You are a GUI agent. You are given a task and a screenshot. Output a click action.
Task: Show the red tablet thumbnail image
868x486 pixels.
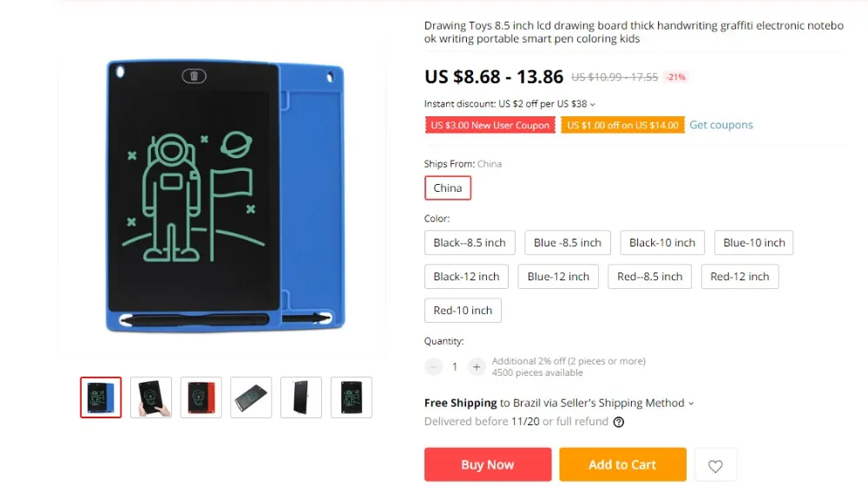[x=201, y=397]
